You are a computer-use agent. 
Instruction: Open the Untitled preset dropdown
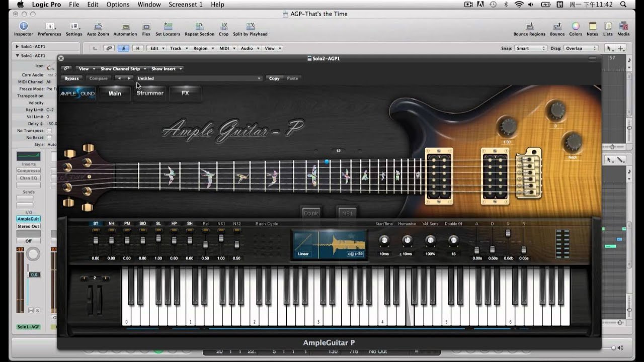tap(199, 78)
